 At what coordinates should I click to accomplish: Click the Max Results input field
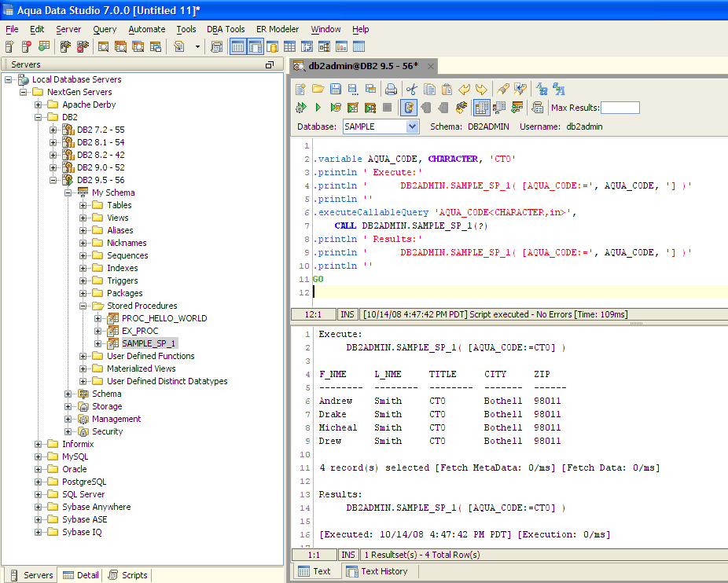pos(620,108)
